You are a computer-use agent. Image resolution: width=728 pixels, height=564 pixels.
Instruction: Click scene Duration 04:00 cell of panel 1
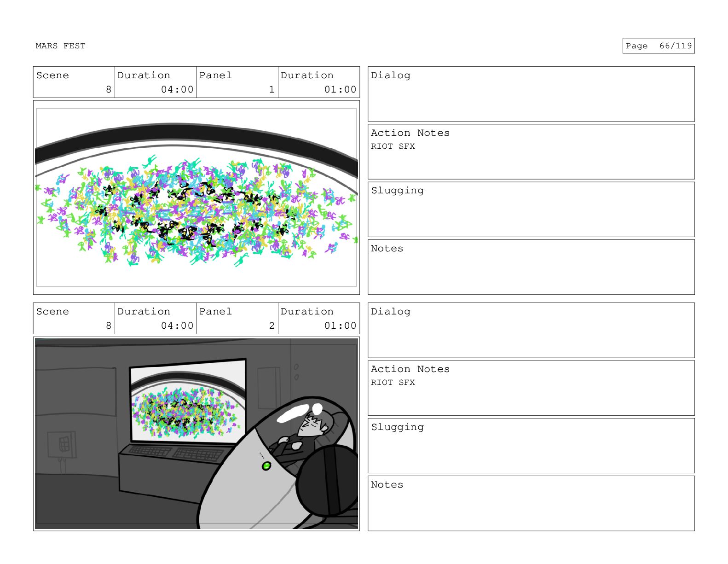tap(156, 82)
